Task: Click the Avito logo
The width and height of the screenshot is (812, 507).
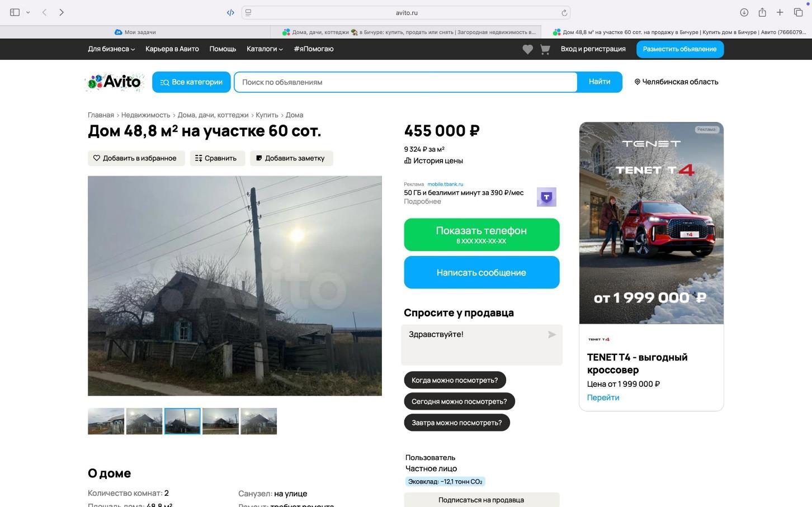Action: click(115, 82)
